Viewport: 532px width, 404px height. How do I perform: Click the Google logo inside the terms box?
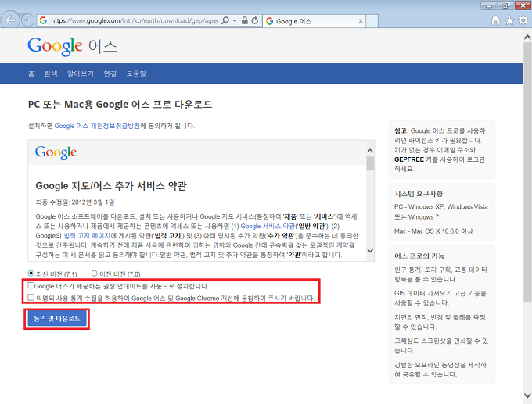pyautogui.click(x=56, y=153)
